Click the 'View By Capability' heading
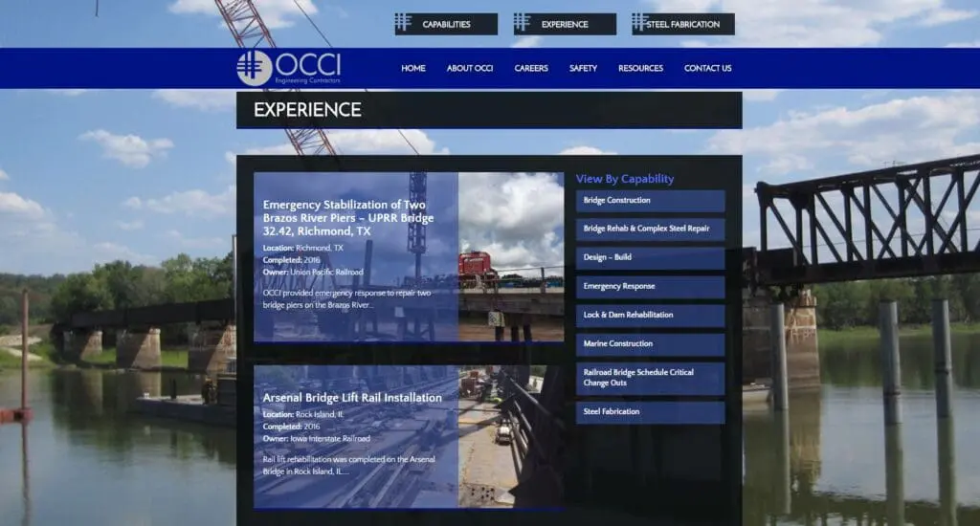Image resolution: width=980 pixels, height=526 pixels. click(x=625, y=179)
